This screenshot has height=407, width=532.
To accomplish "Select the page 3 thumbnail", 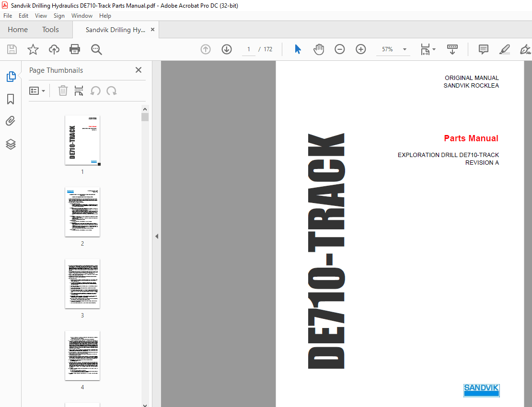I will point(82,284).
